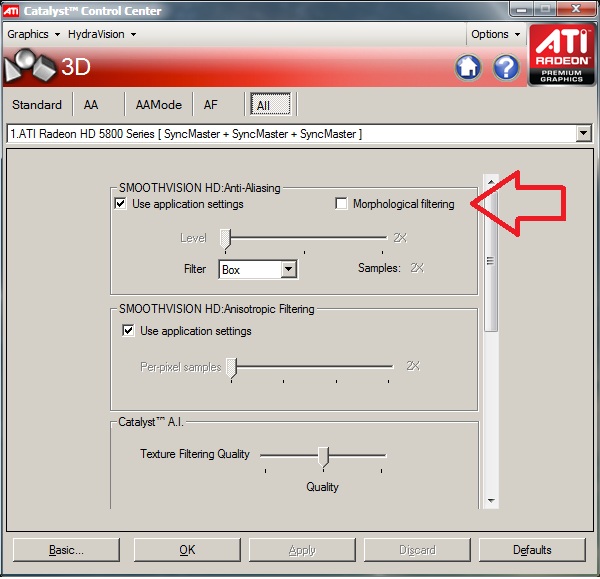This screenshot has height=579, width=600.
Task: Open the Filter Box dropdown
Action: (289, 269)
